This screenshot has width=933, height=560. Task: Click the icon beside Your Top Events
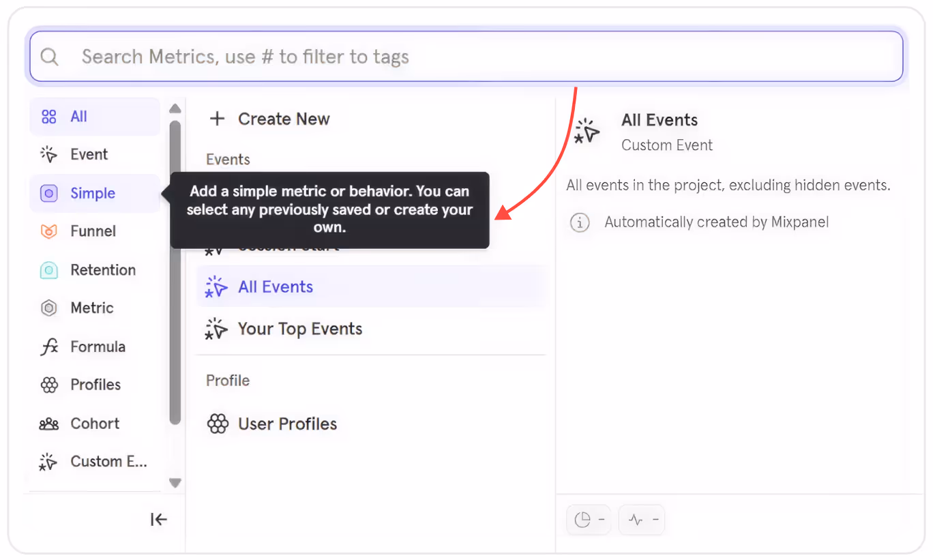[216, 329]
